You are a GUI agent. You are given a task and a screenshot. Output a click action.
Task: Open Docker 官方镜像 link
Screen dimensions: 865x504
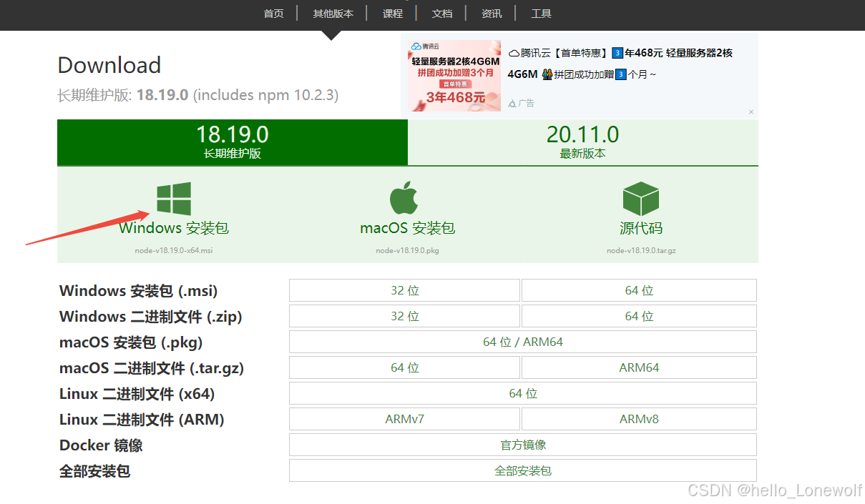pyautogui.click(x=523, y=445)
